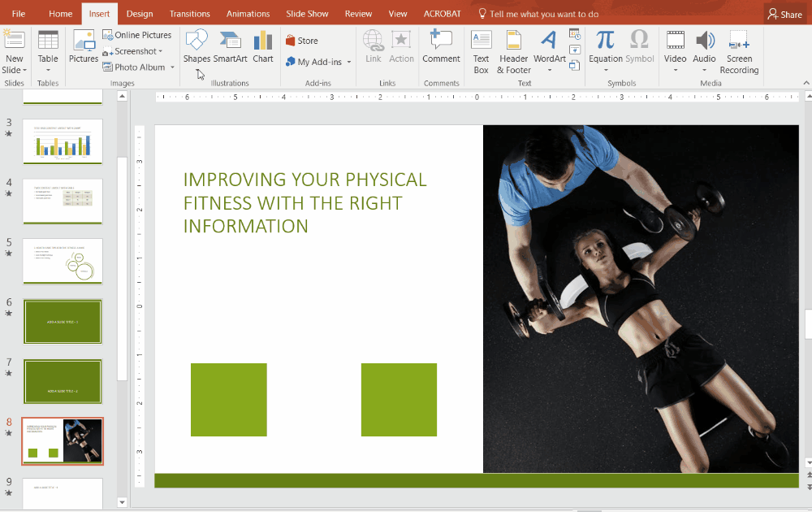The image size is (812, 512).
Task: Start a Screen Recording
Action: [x=739, y=49]
